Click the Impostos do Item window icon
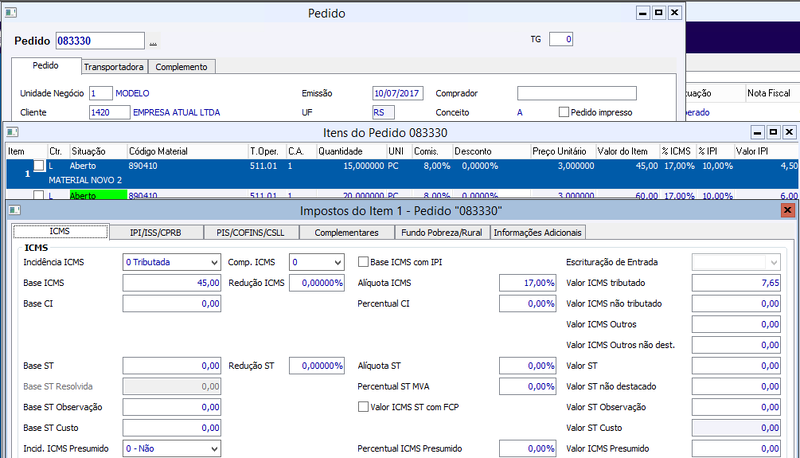The height and width of the screenshot is (458, 800). tap(15, 210)
